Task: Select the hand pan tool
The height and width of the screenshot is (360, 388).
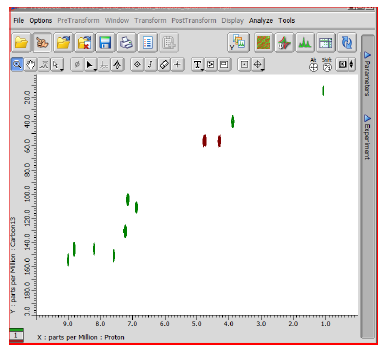Action: [x=30, y=64]
